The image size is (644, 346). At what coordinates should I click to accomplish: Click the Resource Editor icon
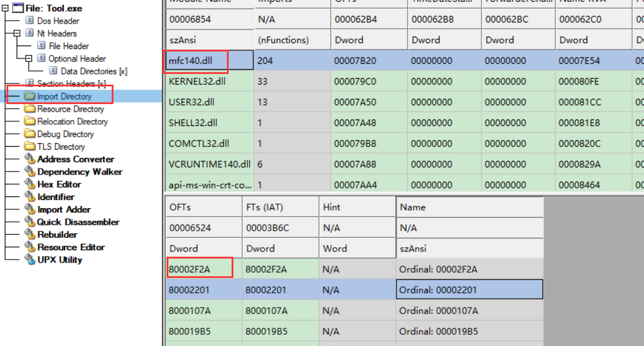[x=30, y=247]
